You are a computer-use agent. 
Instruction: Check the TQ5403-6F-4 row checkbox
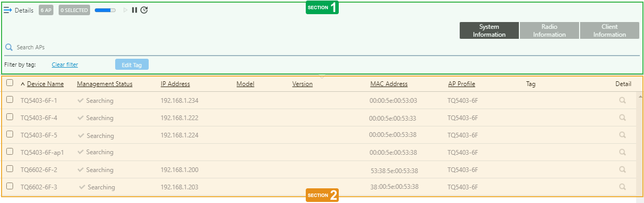coord(9,116)
